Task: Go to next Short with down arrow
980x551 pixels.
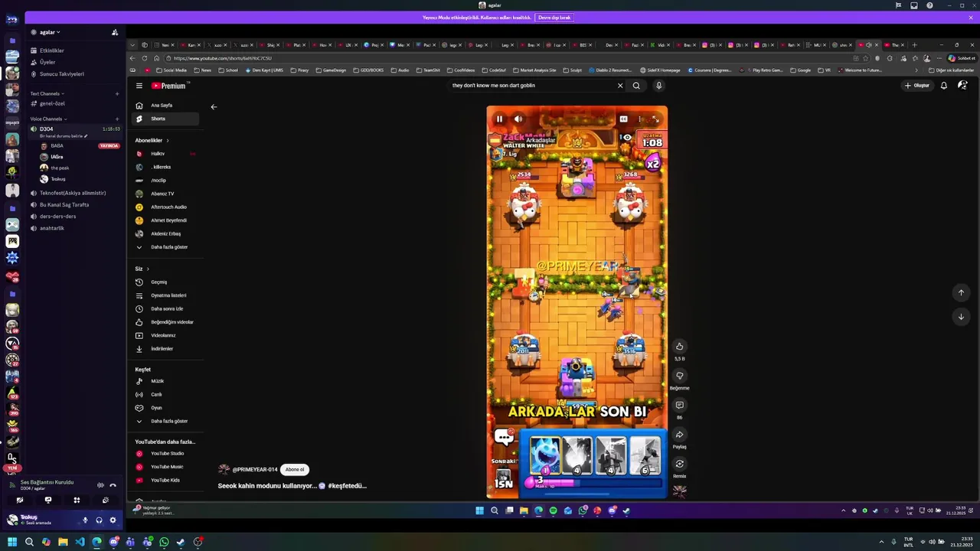Action: 961,316
